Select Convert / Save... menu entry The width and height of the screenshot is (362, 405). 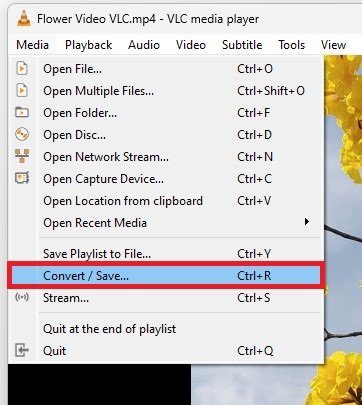(166, 276)
